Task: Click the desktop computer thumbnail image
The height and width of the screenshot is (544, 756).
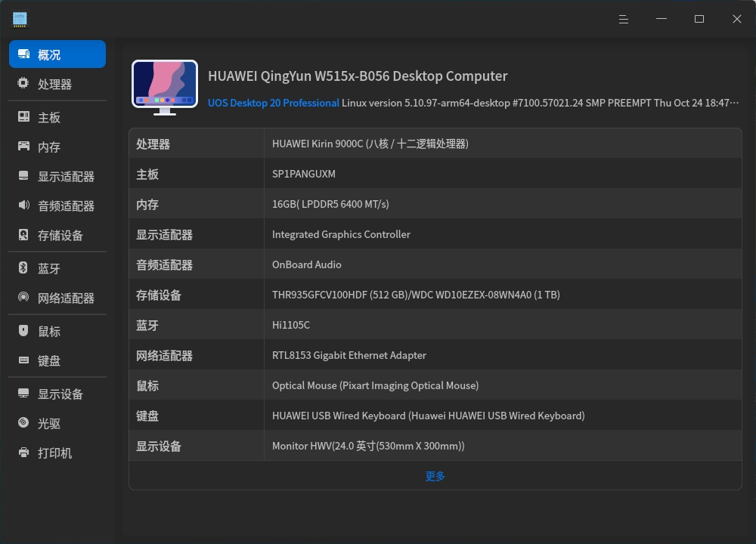Action: tap(165, 87)
